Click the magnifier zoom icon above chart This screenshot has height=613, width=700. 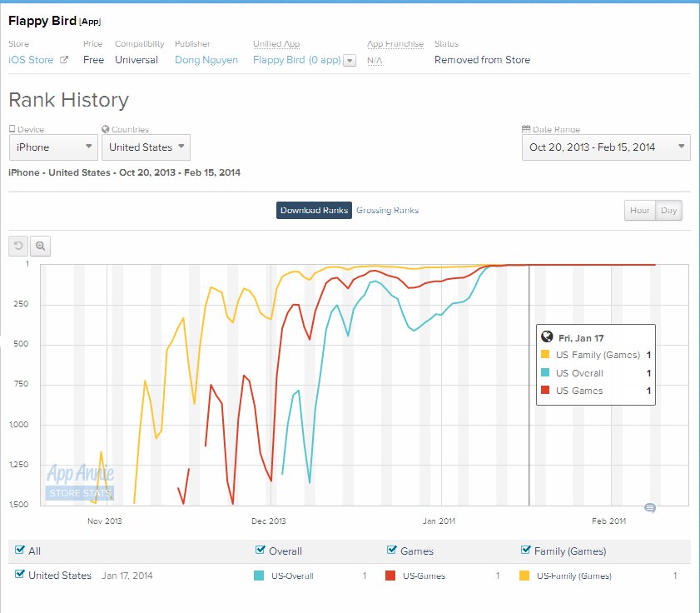coord(40,246)
